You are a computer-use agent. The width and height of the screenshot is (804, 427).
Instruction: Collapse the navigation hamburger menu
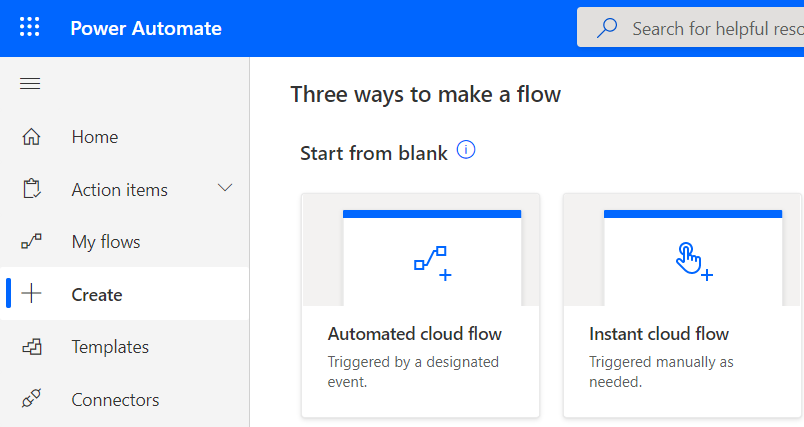30,84
